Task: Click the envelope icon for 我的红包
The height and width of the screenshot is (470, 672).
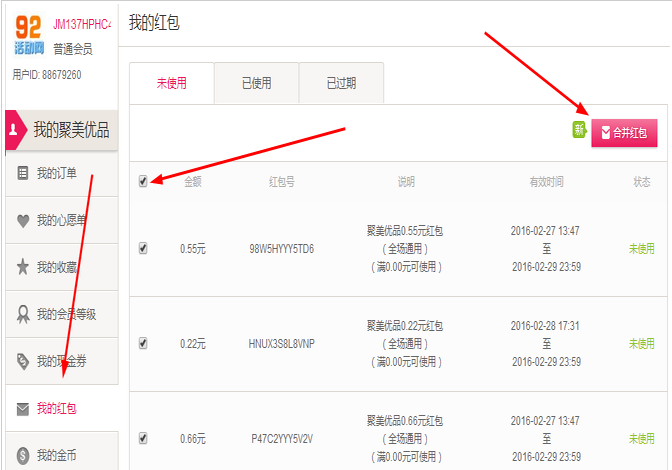Action: [x=23, y=409]
